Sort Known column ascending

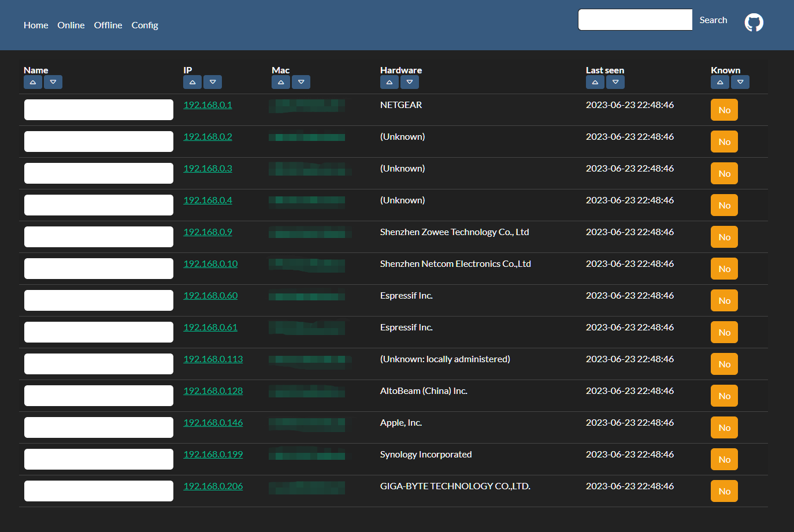720,83
